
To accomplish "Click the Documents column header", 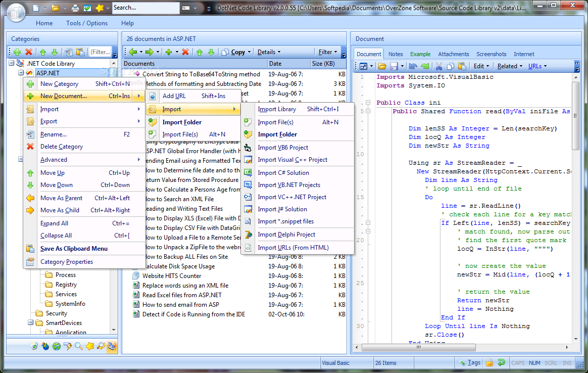I will (195, 63).
